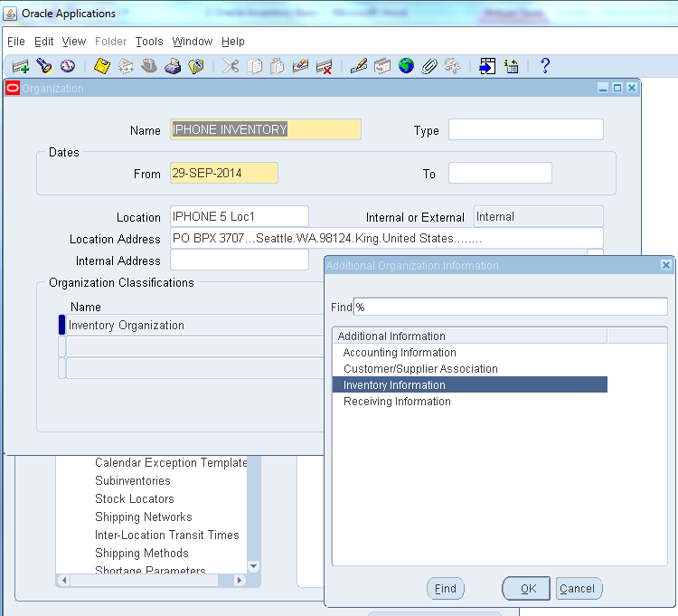Open the View menu
The width and height of the screenshot is (678, 616).
pyautogui.click(x=74, y=42)
